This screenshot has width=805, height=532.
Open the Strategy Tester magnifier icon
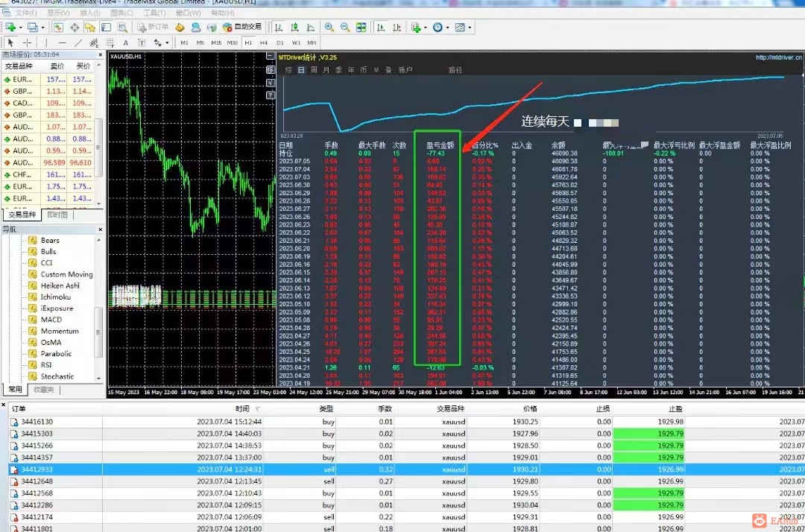pyautogui.click(x=122, y=27)
